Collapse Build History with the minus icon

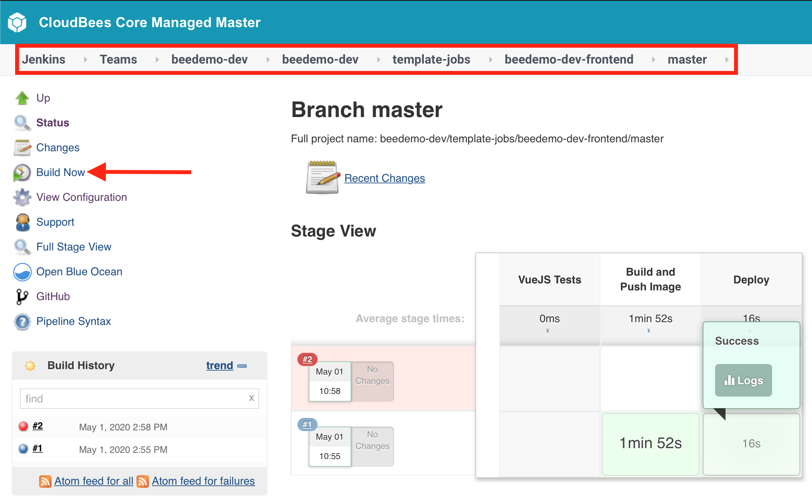click(242, 366)
